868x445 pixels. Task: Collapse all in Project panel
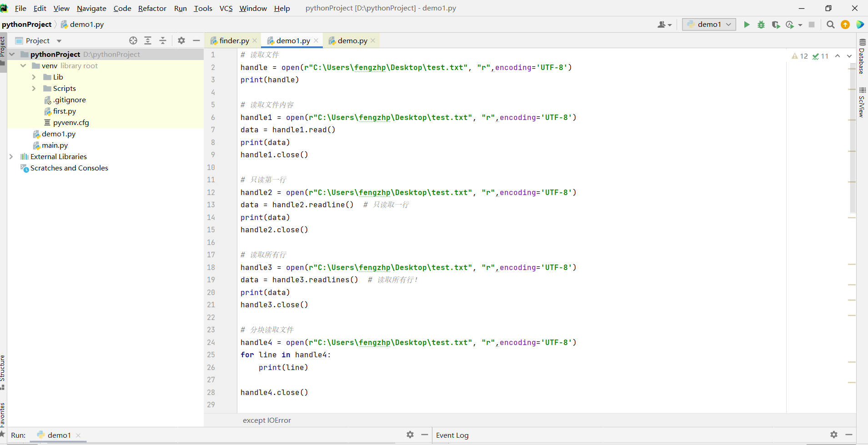click(x=163, y=40)
